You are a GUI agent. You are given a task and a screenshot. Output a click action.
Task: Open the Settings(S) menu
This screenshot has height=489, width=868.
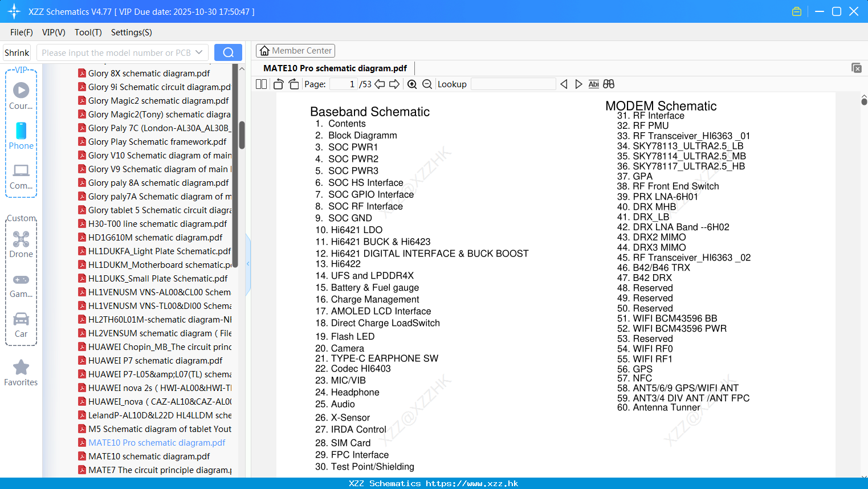132,32
